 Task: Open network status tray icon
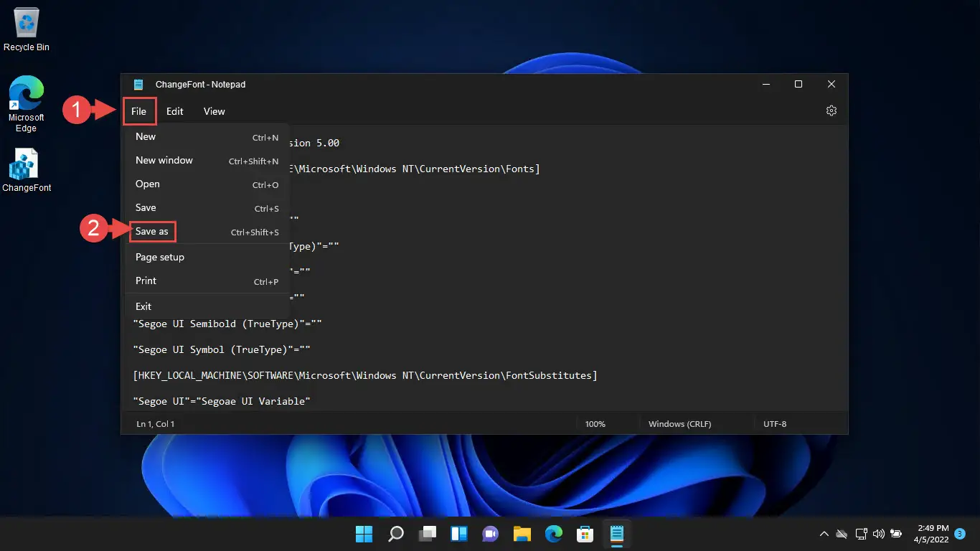[x=861, y=534]
